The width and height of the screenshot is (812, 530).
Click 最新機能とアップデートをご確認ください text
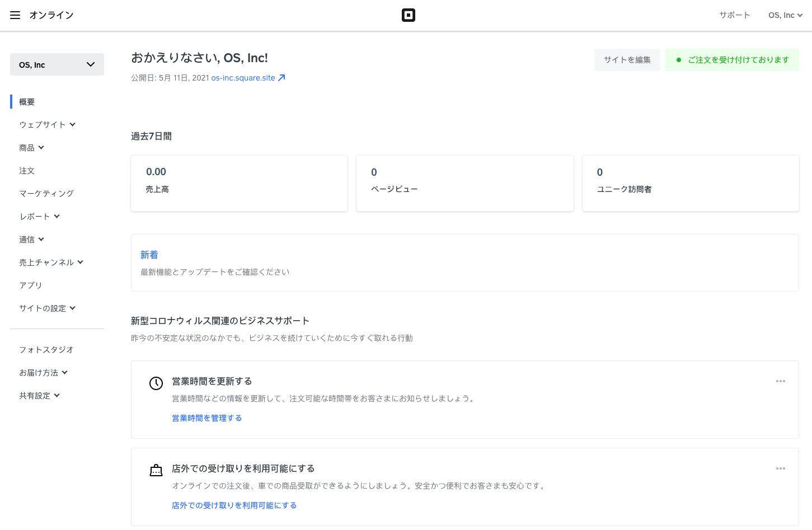click(x=215, y=272)
